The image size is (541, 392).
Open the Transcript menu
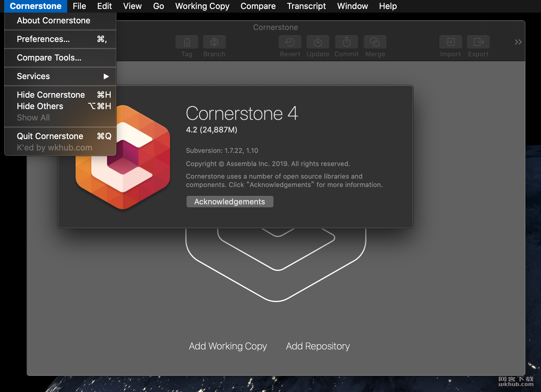click(306, 6)
